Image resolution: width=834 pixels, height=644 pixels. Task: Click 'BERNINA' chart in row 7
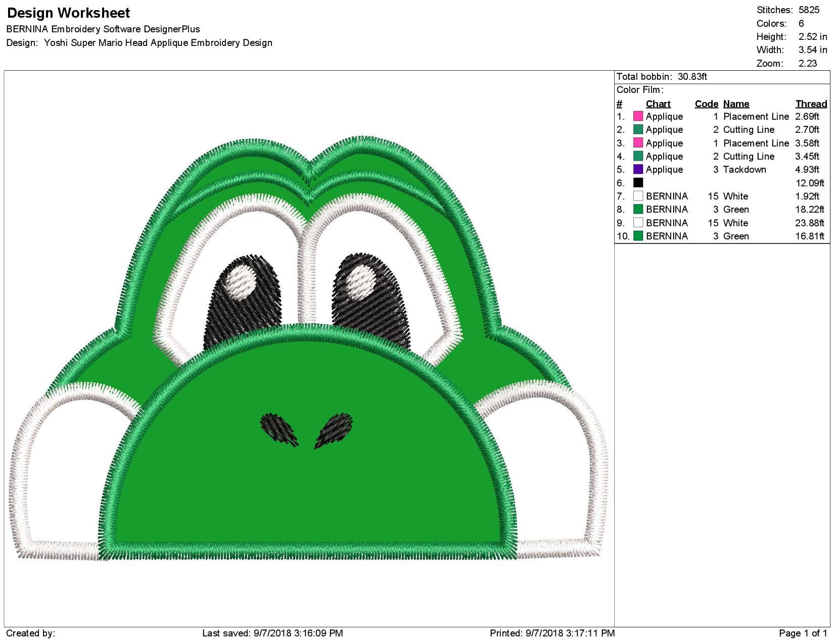coord(667,196)
